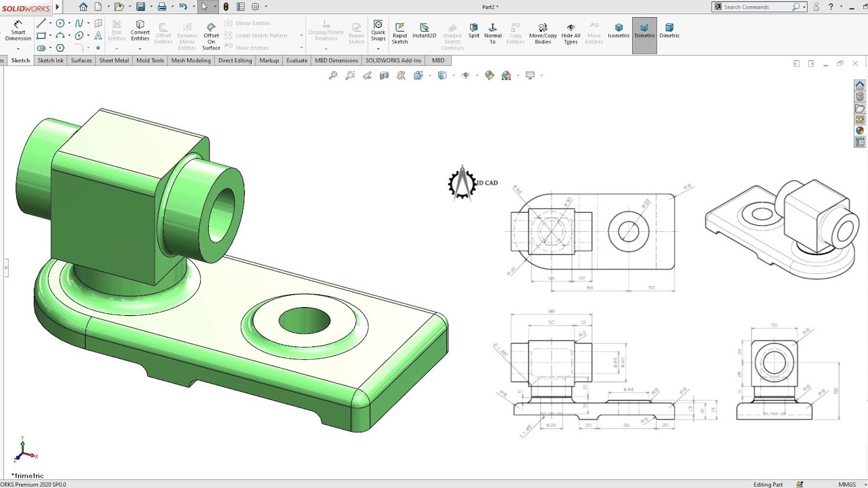Select the Circle sketch tool

(60, 24)
